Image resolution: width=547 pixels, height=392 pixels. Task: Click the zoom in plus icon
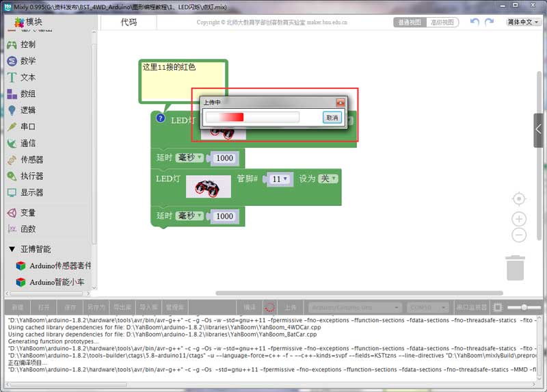coord(519,219)
